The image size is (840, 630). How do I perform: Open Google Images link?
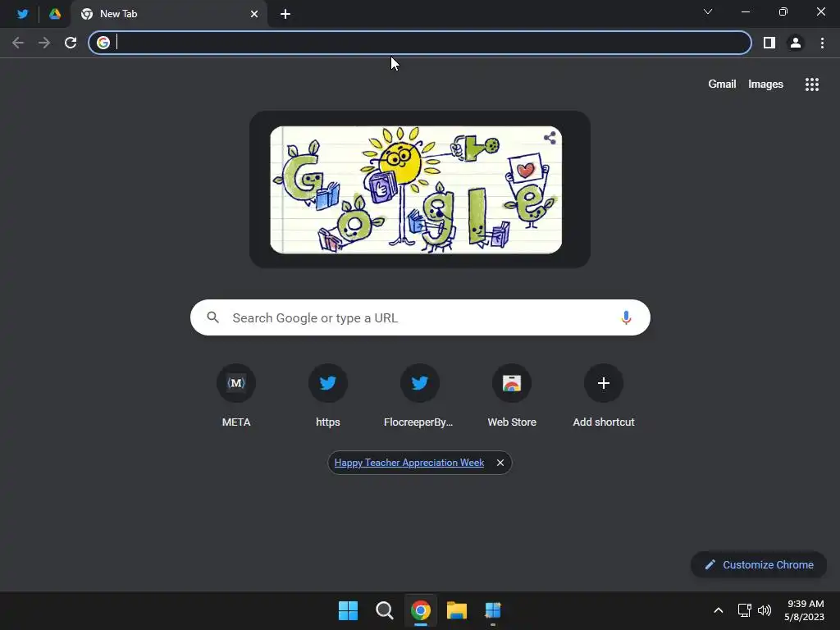click(765, 84)
